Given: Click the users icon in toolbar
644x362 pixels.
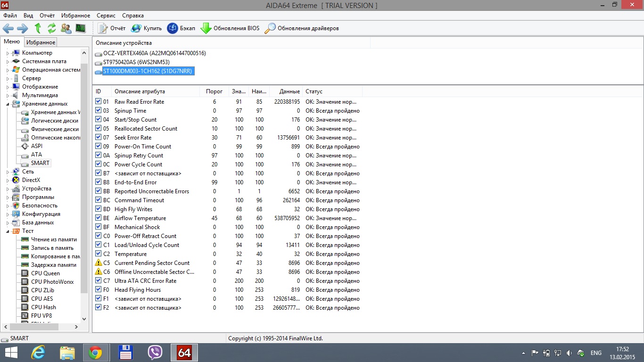Looking at the screenshot, I should [66, 28].
